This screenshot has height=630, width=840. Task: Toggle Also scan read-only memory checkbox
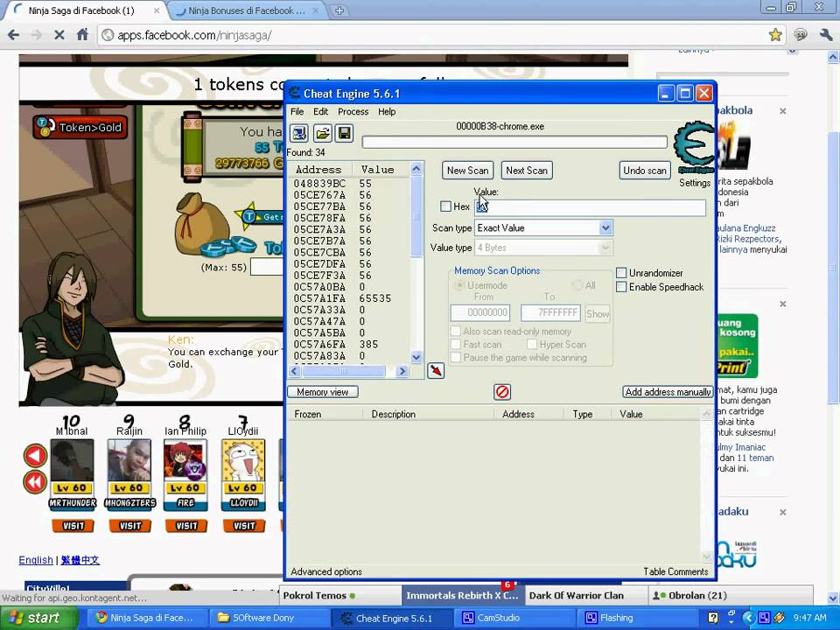456,331
